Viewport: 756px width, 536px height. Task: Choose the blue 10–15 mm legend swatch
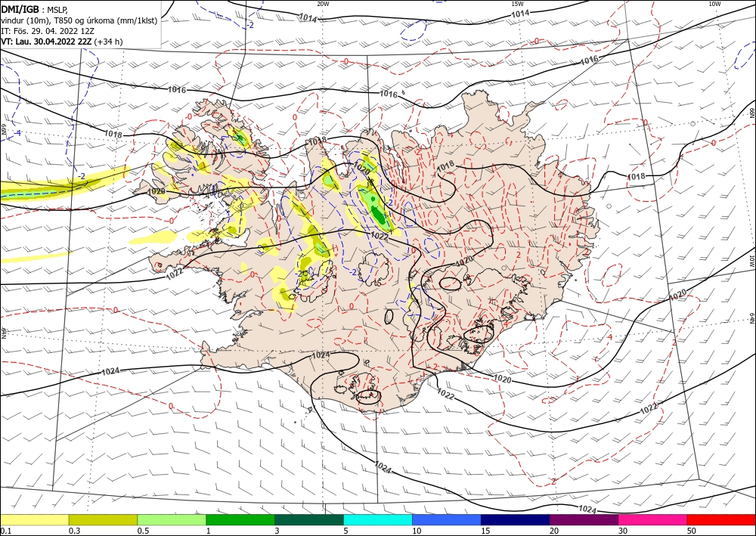tap(447, 519)
